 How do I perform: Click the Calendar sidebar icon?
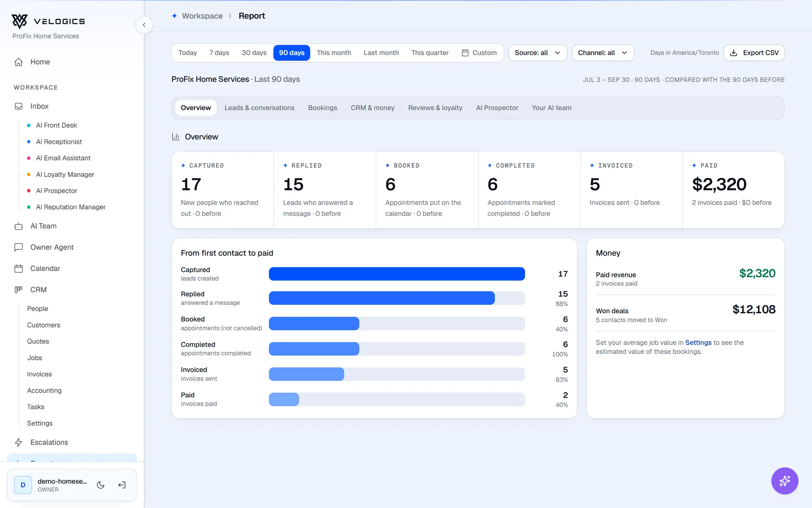19,268
